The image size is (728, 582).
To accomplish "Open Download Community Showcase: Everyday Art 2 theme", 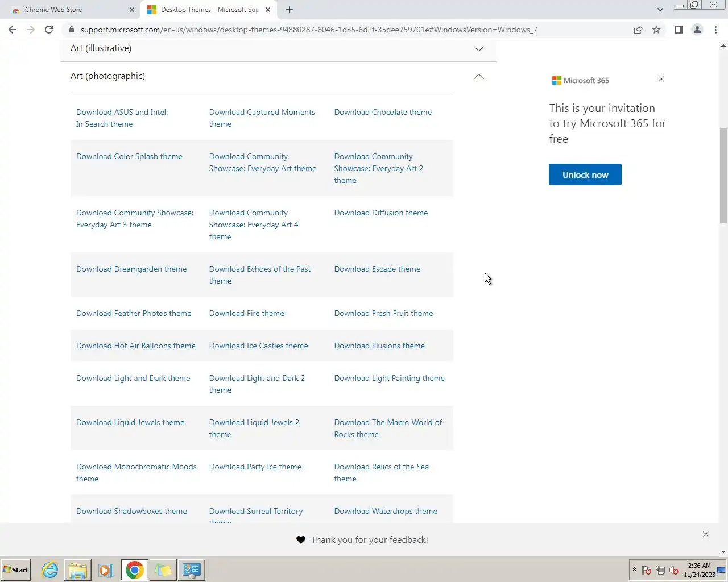I will tap(378, 168).
